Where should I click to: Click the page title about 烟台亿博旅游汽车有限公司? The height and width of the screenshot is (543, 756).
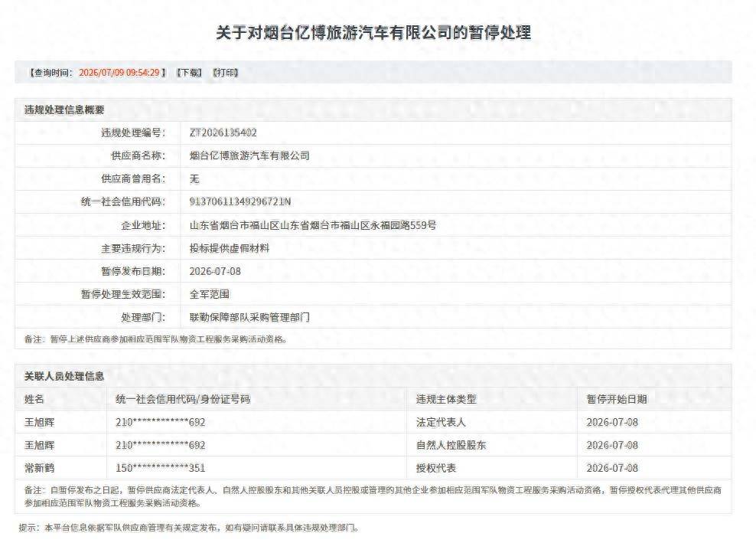click(x=373, y=32)
